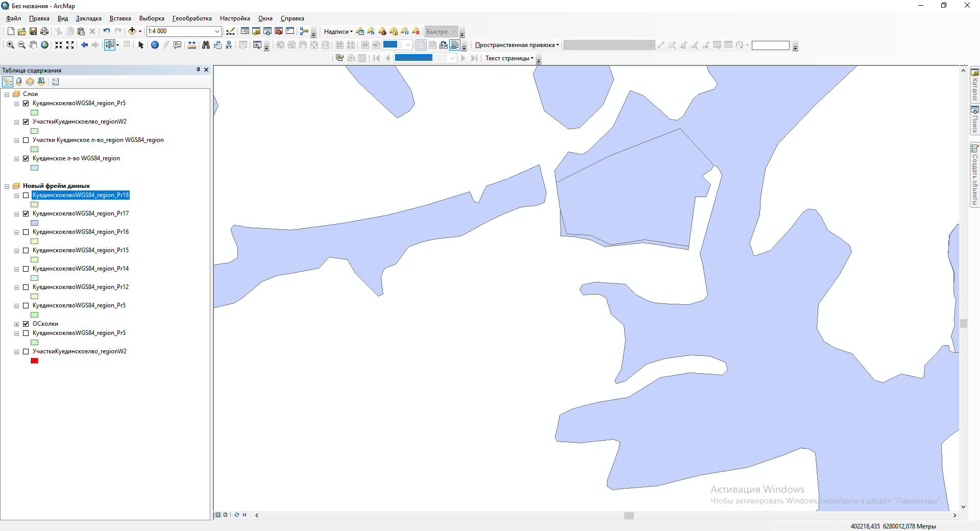Expand the ОСколки group layer
980x531 pixels.
[16, 324]
